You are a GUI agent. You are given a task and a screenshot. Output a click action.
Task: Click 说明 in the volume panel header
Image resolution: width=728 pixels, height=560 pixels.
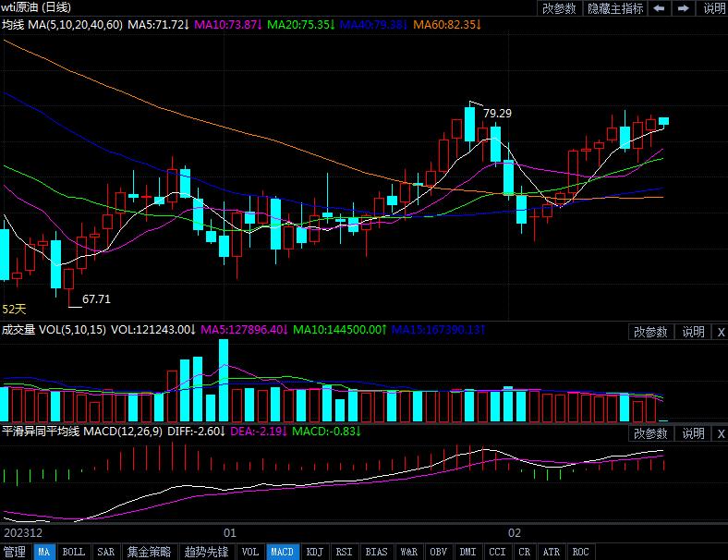pyautogui.click(x=693, y=332)
